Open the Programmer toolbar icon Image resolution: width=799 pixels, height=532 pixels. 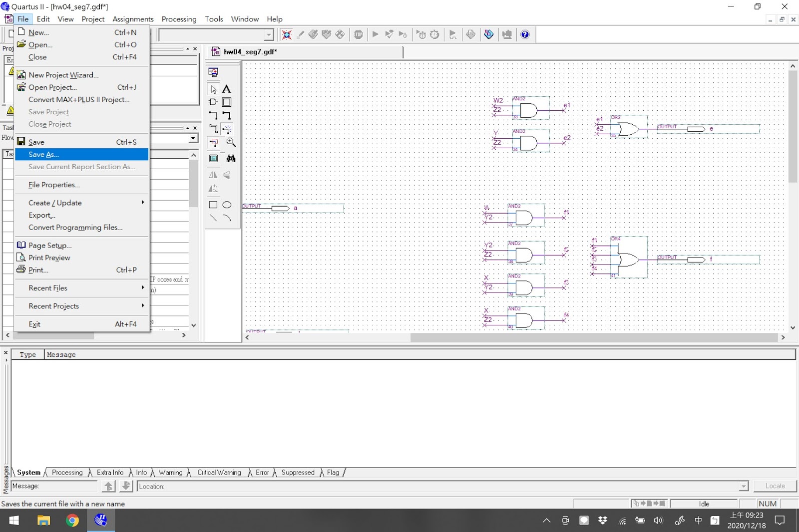pyautogui.click(x=489, y=34)
